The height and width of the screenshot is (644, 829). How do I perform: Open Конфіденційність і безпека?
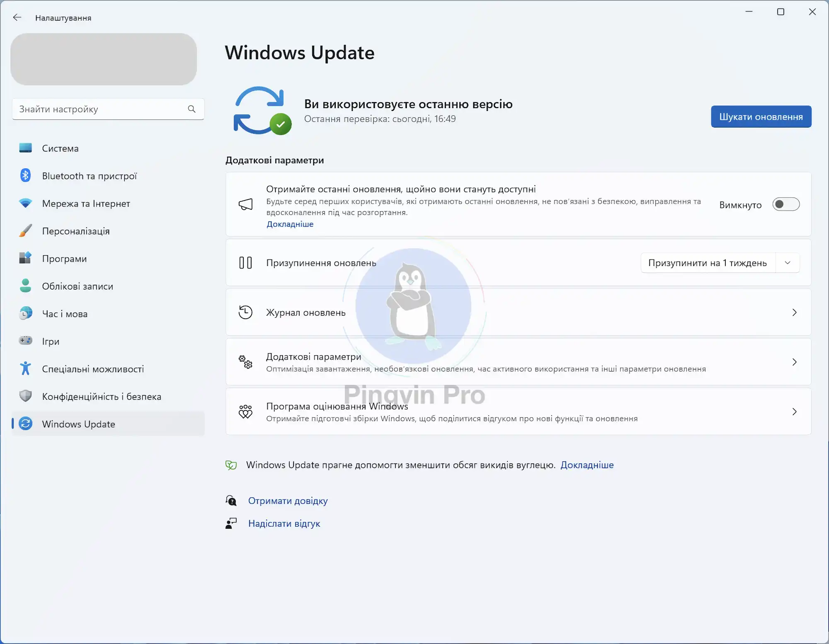108,396
